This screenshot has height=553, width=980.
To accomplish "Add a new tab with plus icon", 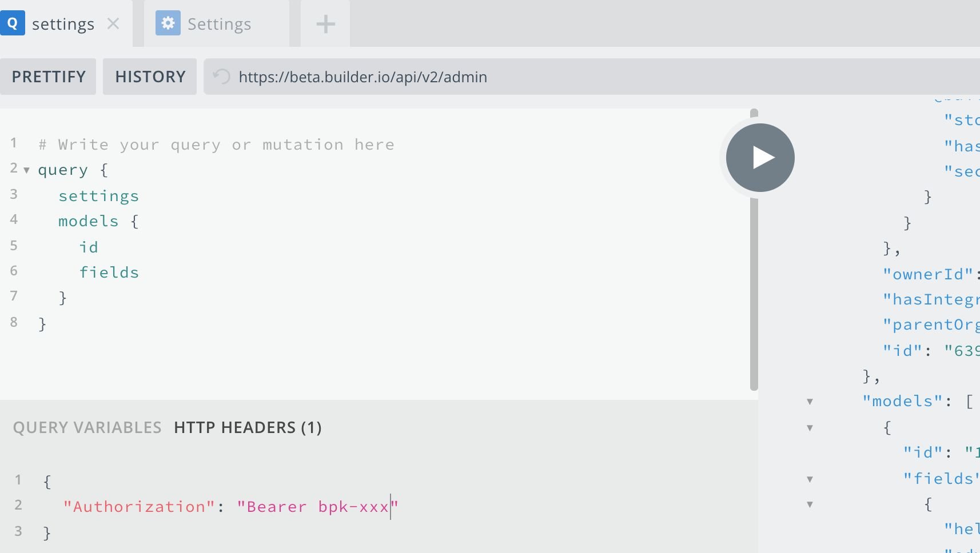I will click(x=325, y=24).
